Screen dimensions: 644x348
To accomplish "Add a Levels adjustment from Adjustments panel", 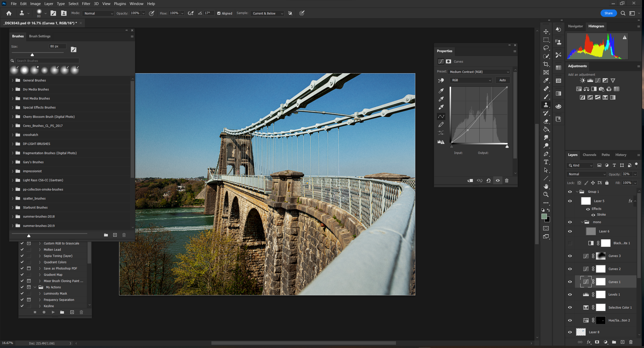I will click(590, 80).
